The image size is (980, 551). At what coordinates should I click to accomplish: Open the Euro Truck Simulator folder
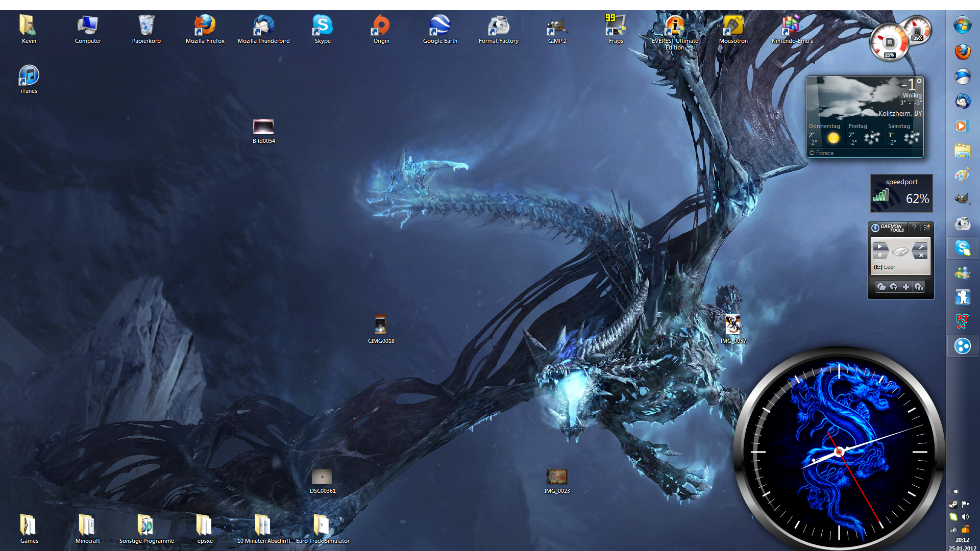coord(323,529)
